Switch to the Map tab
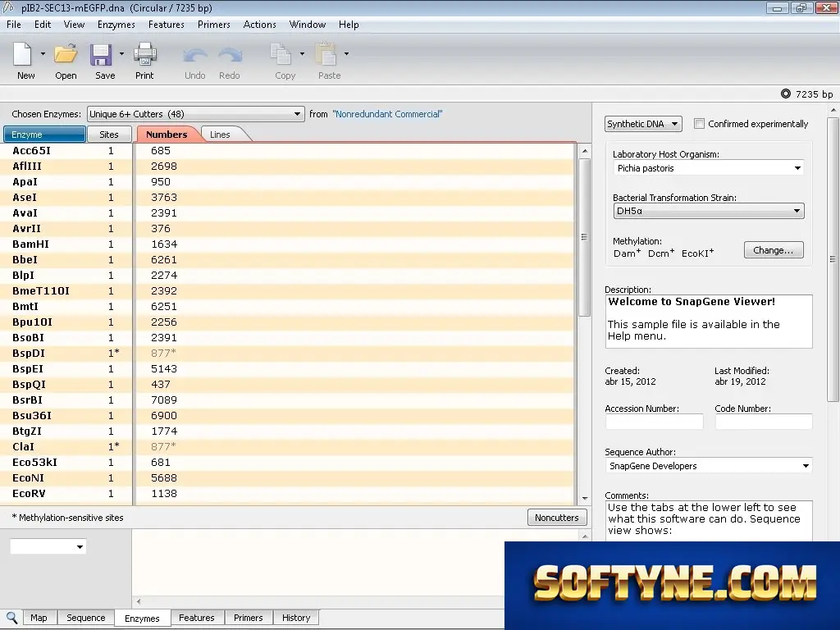This screenshot has height=630, width=840. click(x=39, y=618)
